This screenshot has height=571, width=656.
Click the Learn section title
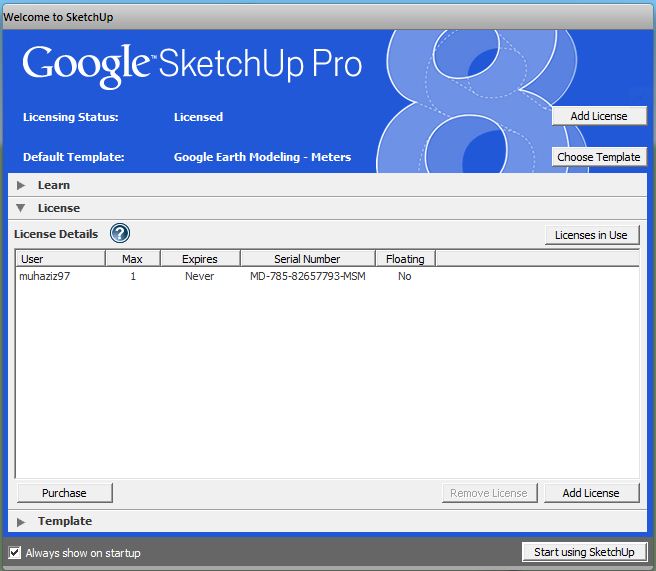click(54, 185)
